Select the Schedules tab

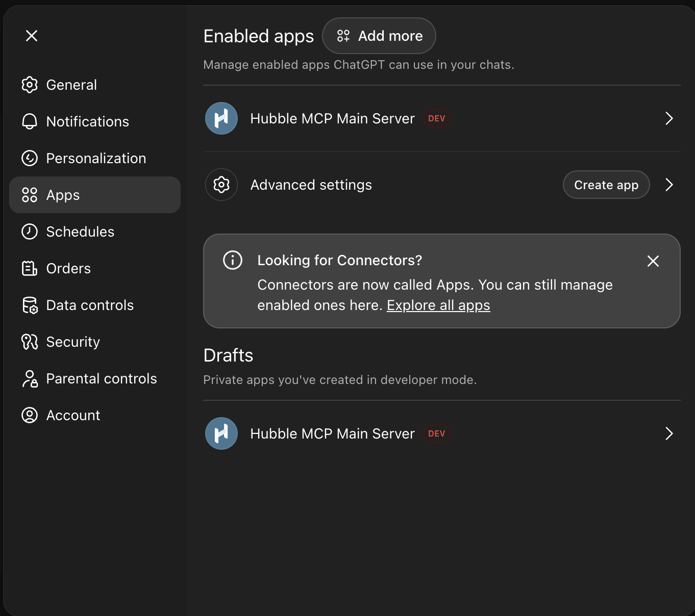point(95,232)
